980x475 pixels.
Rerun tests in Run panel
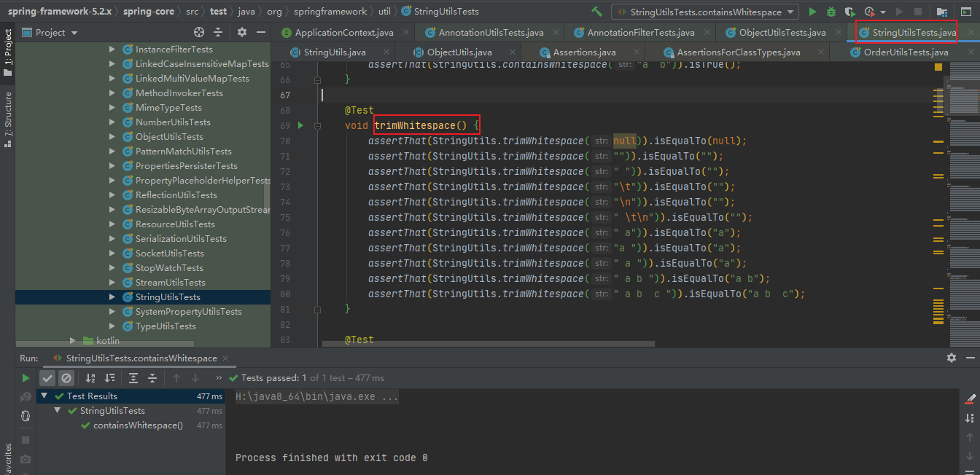pyautogui.click(x=26, y=378)
